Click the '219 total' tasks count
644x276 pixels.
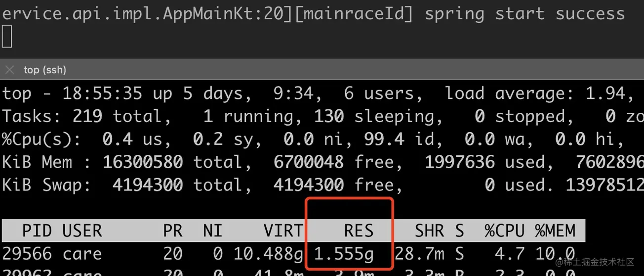[122, 116]
